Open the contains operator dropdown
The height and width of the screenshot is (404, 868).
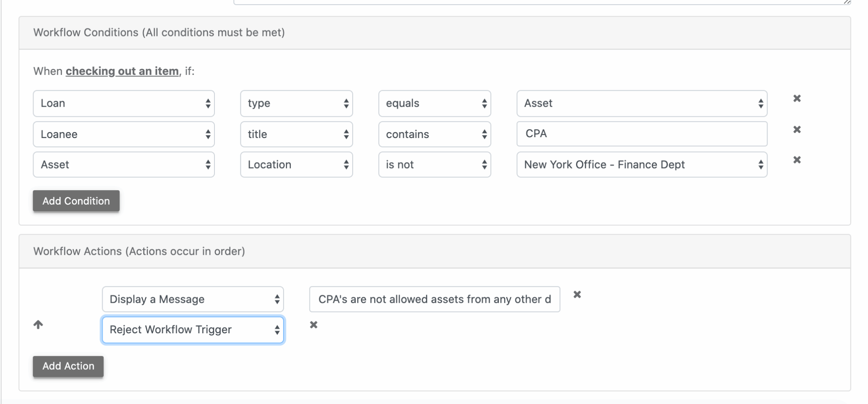[x=434, y=134]
